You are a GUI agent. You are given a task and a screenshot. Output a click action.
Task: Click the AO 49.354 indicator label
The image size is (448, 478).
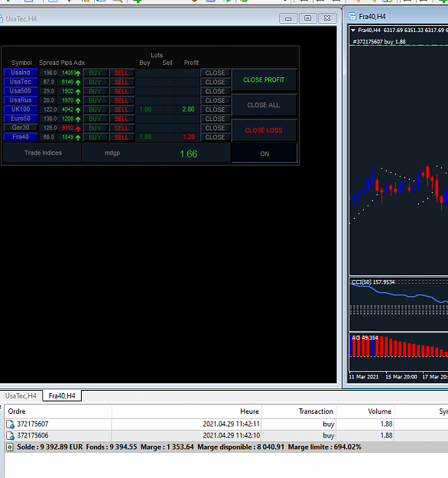click(x=365, y=338)
